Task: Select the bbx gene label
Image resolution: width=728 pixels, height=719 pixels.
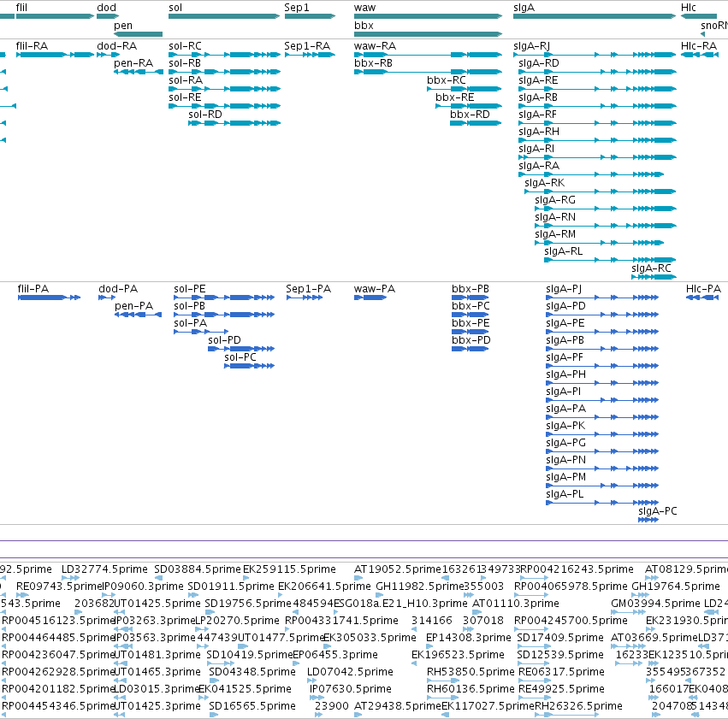Action: (364, 26)
